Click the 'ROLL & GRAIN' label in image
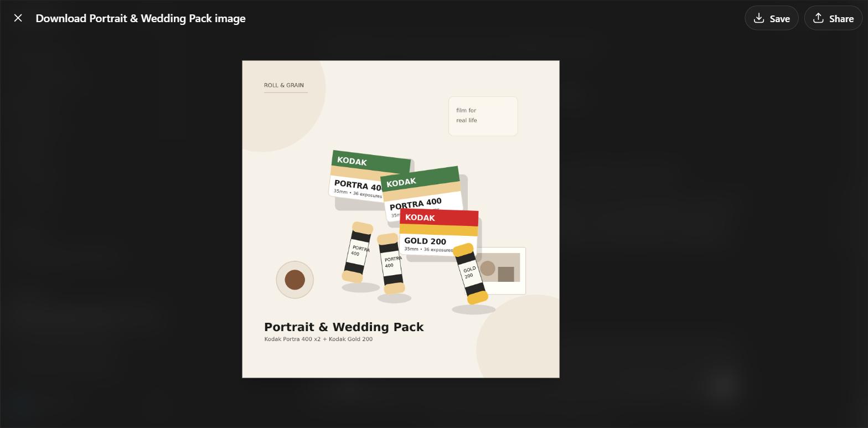Viewport: 868px width, 428px height. [x=284, y=85]
